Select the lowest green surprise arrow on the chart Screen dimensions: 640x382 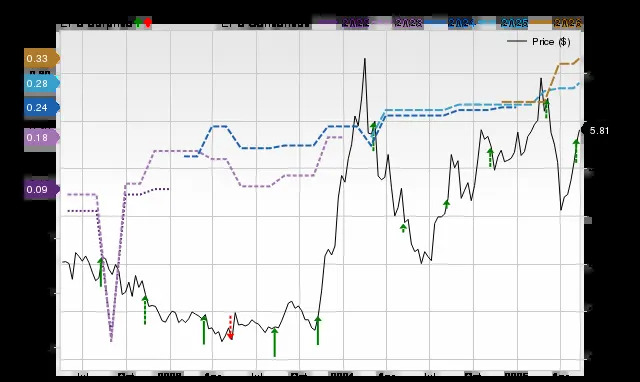(275, 342)
